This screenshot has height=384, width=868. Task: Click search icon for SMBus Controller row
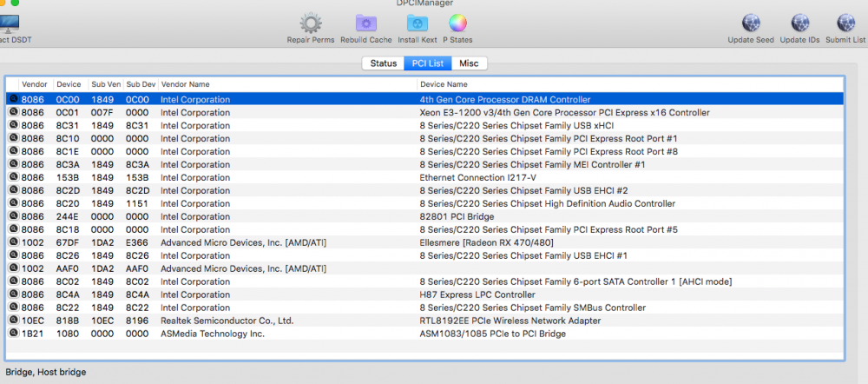click(13, 308)
